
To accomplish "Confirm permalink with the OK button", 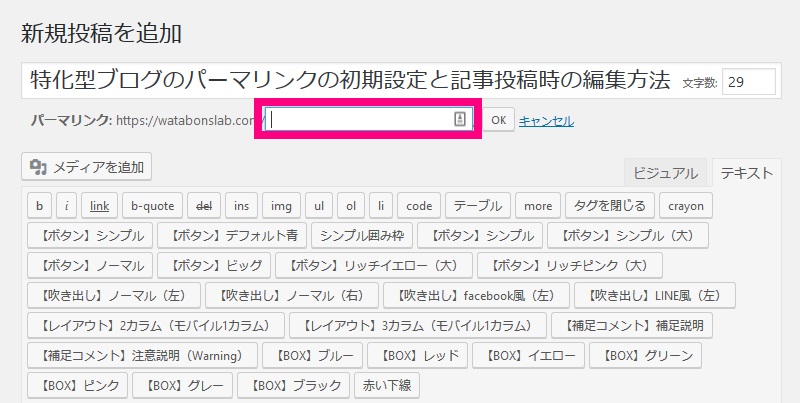I will coord(498,120).
